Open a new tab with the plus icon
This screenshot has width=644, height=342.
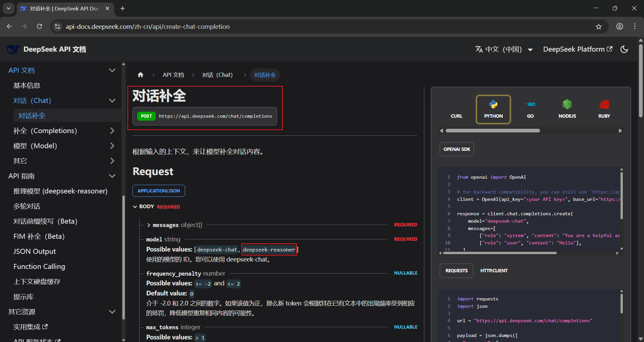[x=123, y=8]
